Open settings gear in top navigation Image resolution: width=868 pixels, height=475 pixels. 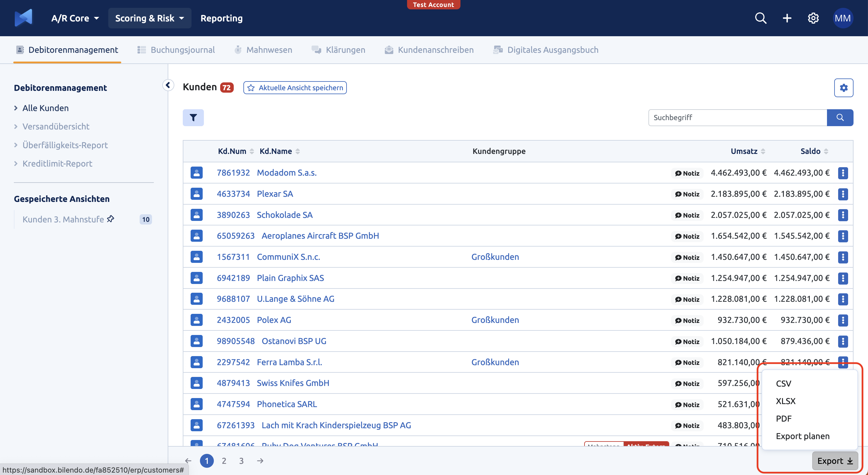tap(813, 18)
